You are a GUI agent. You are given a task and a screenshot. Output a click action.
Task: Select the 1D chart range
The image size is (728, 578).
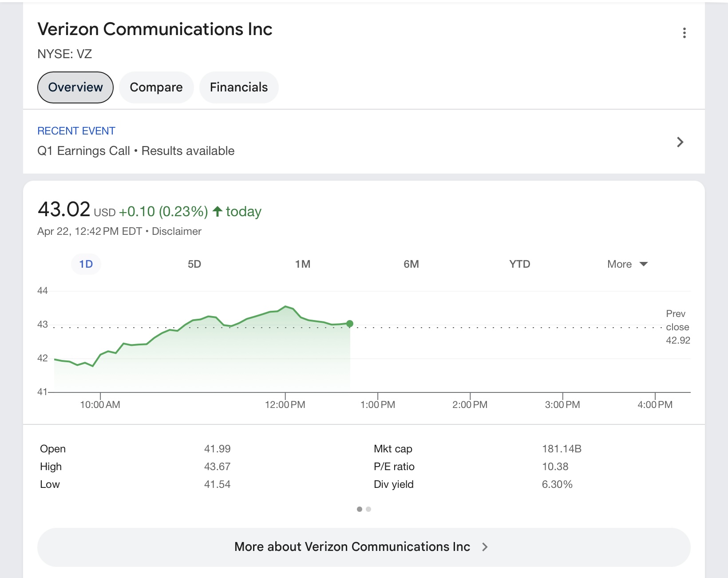(x=86, y=264)
